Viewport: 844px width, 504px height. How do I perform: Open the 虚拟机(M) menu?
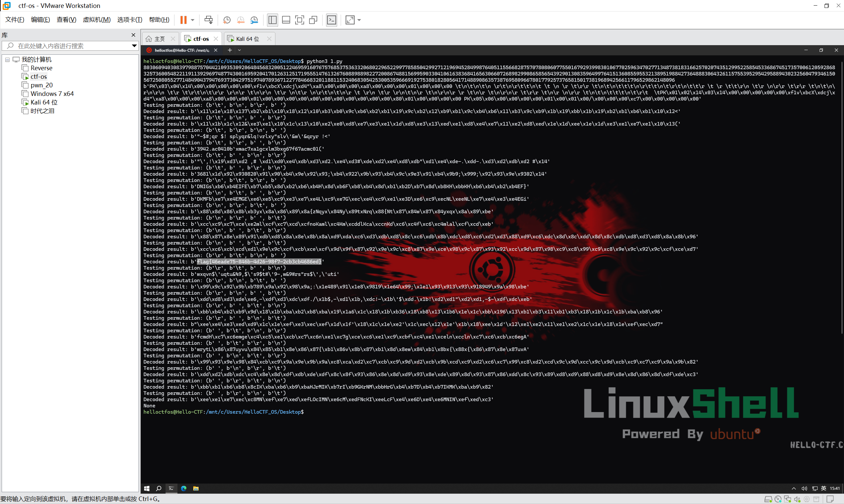coord(97,20)
